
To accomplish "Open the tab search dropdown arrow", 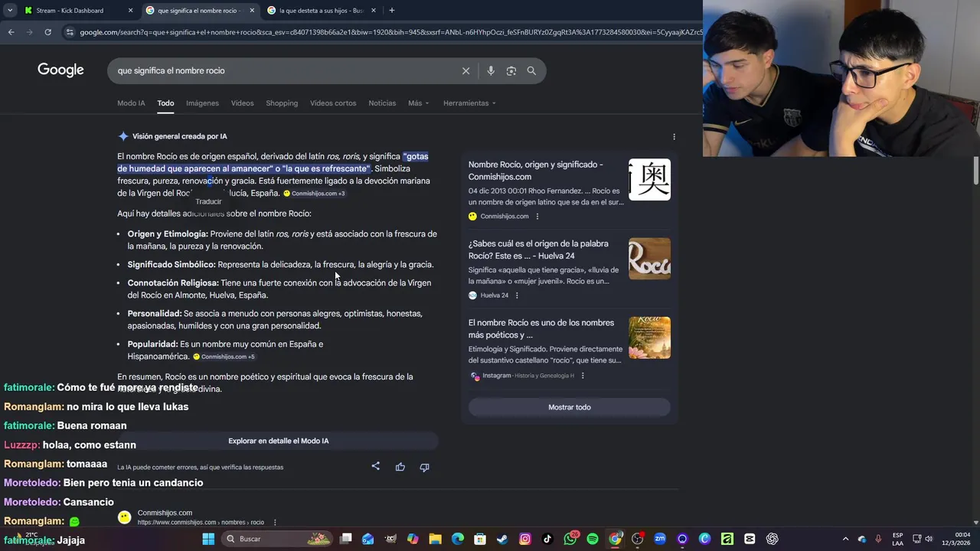I will (9, 11).
